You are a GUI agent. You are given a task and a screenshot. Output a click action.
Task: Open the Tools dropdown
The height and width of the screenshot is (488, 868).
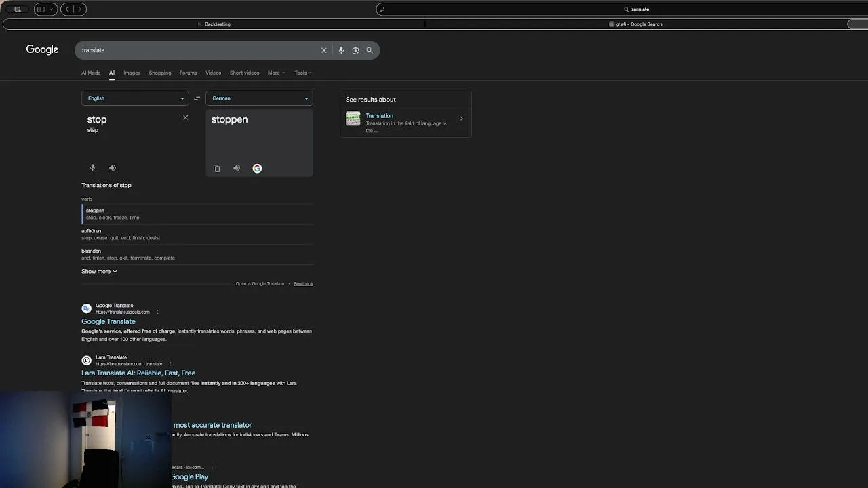pyautogui.click(x=303, y=73)
